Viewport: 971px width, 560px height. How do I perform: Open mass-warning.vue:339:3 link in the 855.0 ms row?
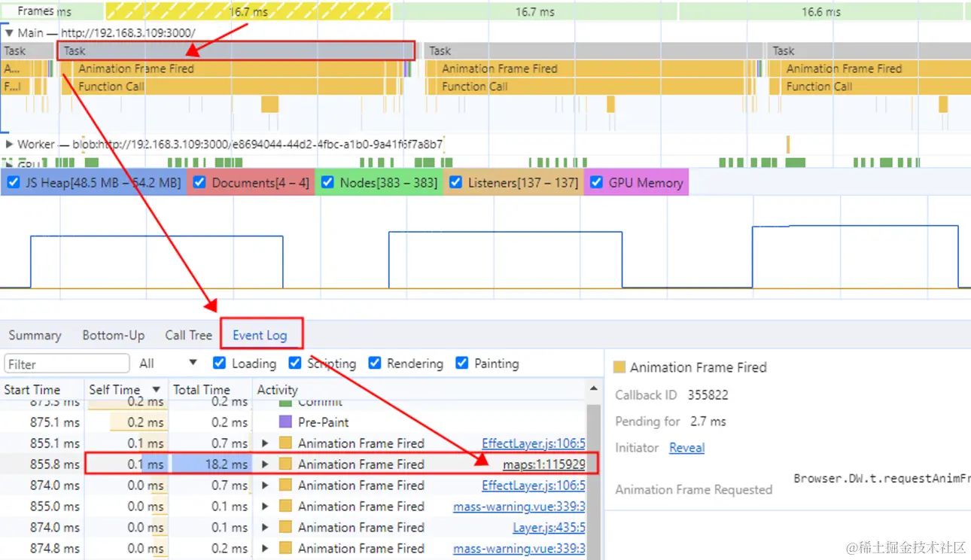pyautogui.click(x=519, y=507)
